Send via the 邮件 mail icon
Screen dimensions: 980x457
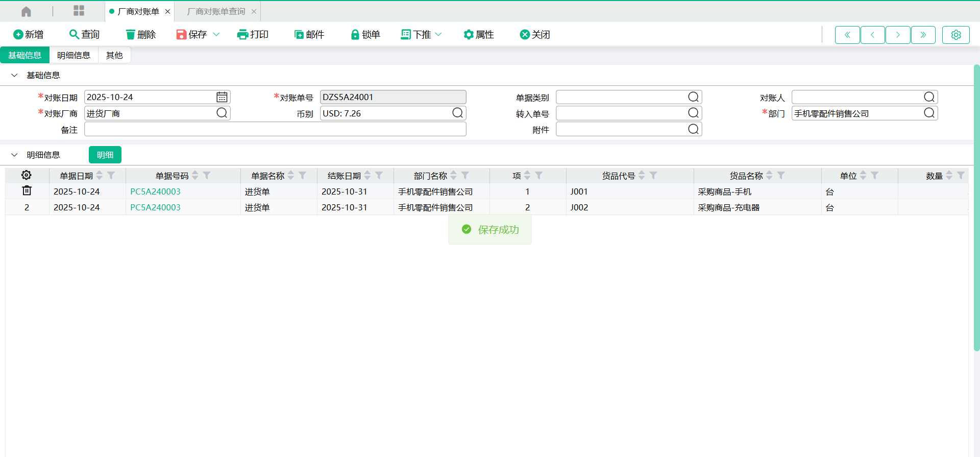point(299,35)
